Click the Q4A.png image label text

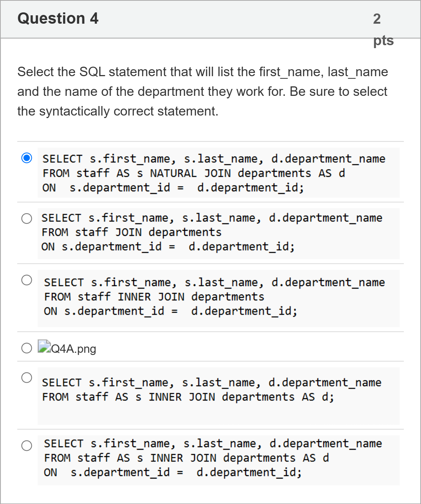pos(74,349)
